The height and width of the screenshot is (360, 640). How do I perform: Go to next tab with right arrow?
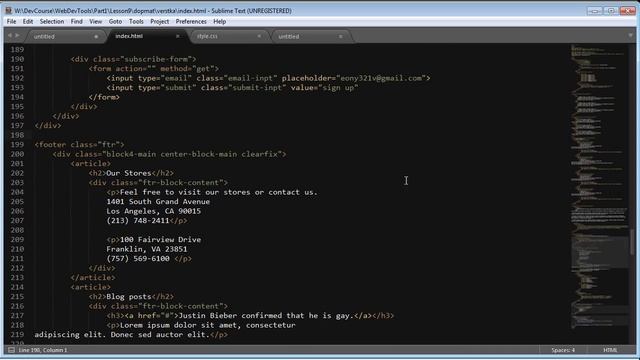(17, 36)
